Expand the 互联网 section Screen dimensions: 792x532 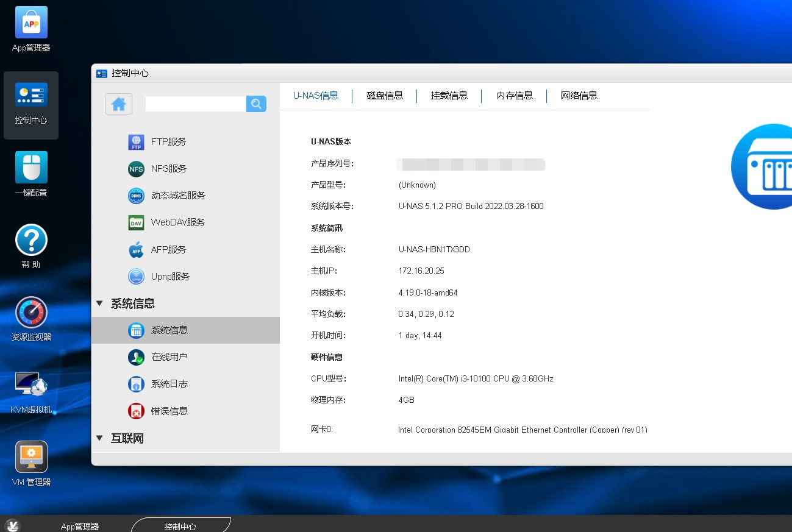tap(100, 438)
